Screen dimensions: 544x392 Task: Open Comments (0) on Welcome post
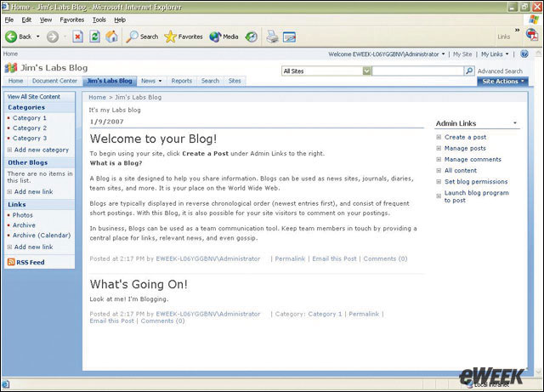[385, 258]
